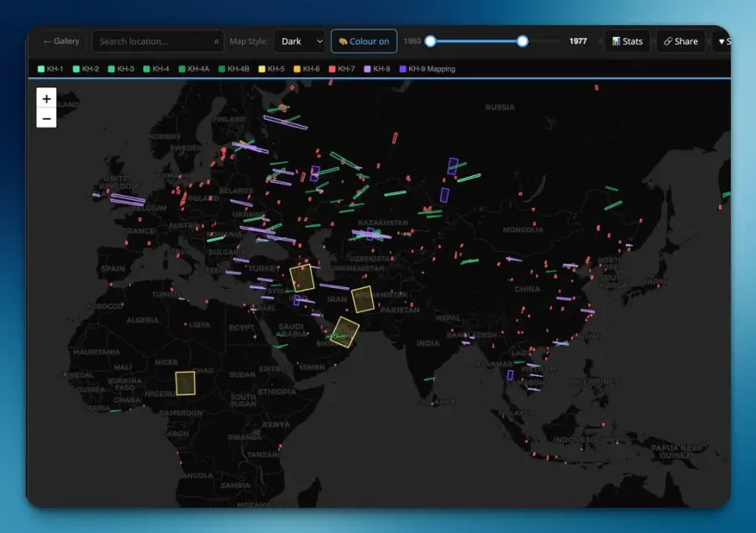Click the SPAIN map label

(113, 269)
